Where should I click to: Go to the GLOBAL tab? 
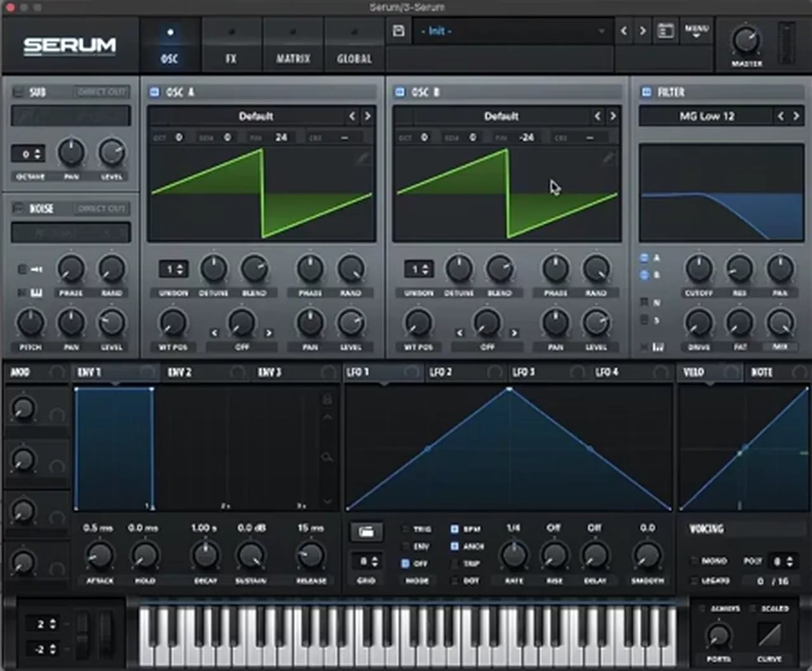(x=354, y=45)
